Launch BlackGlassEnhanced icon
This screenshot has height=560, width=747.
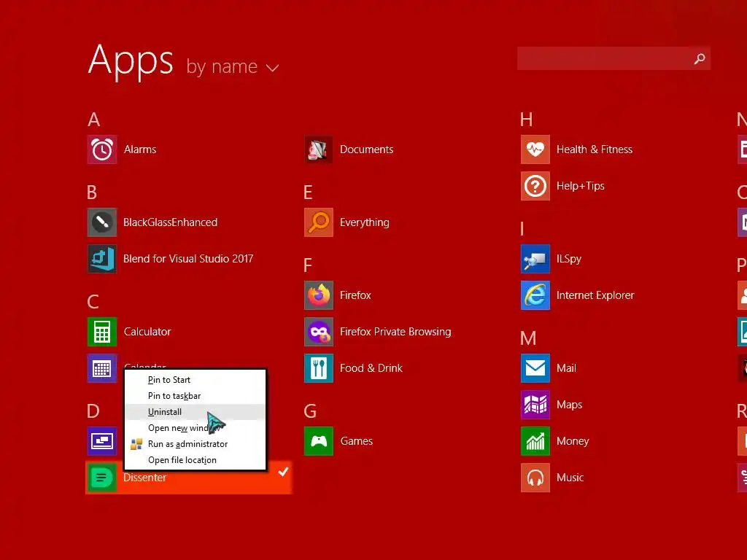tap(102, 222)
